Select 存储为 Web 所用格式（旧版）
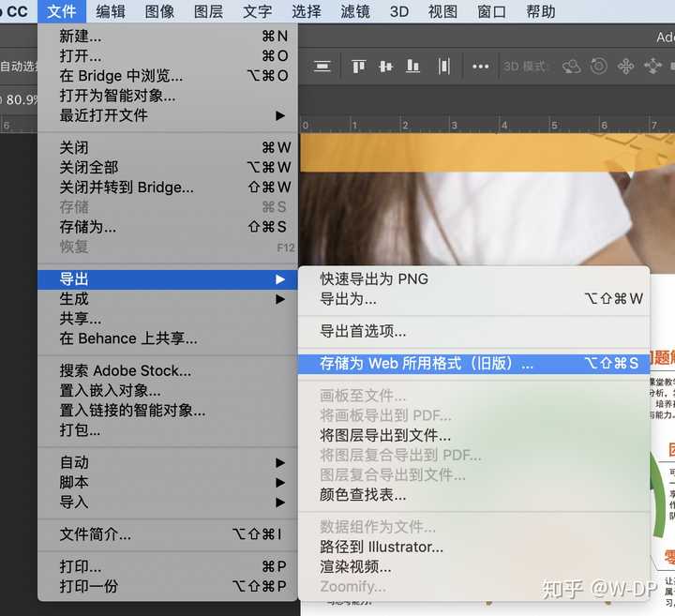 [473, 364]
